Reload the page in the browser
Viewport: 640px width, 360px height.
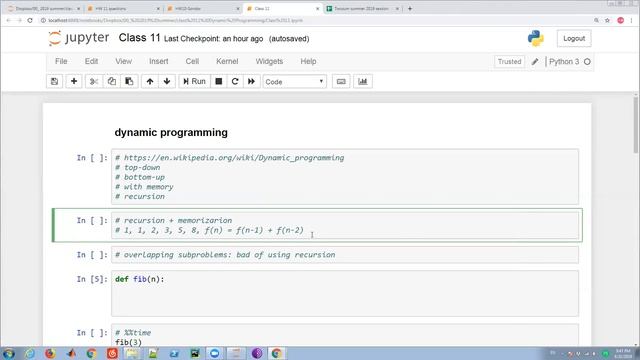click(30, 20)
